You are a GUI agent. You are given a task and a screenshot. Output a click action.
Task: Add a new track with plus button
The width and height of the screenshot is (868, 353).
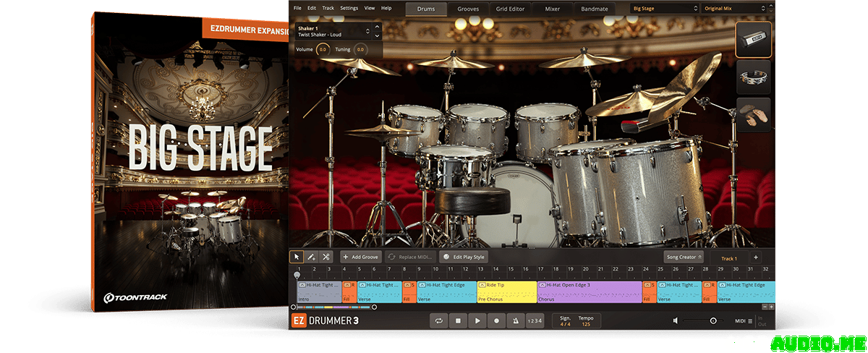pos(756,258)
